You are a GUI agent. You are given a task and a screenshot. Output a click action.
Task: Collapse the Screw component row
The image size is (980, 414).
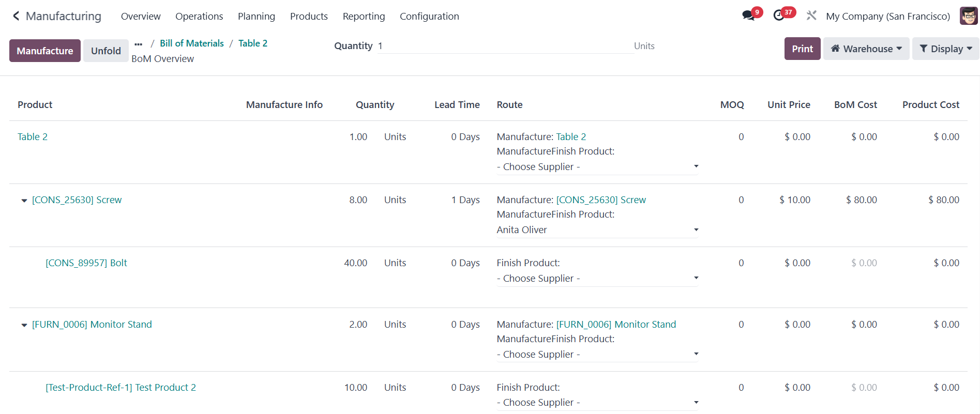24,201
